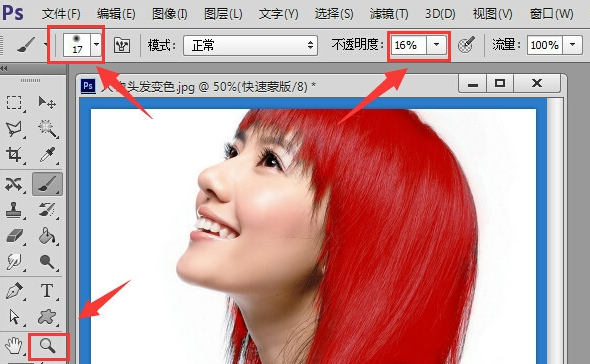Screen dimensions: 590x364
Task: Select the Move tool
Action: pyautogui.click(x=47, y=102)
